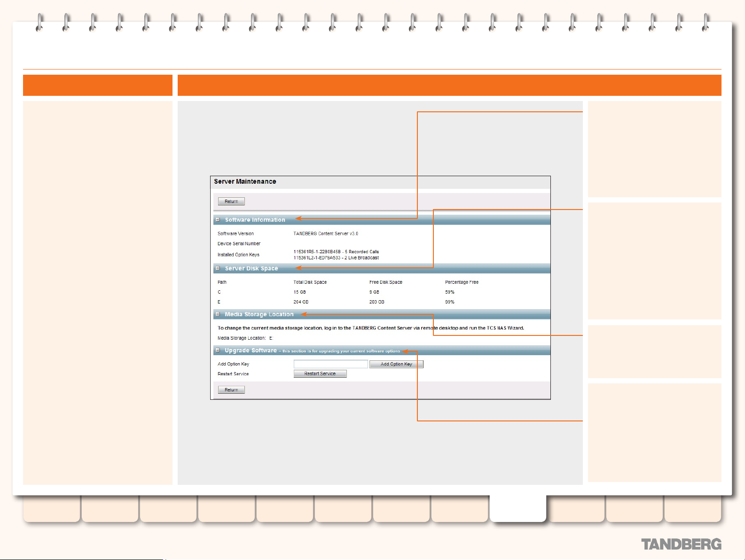Select the 2 Live Broadcast option key line
Screen dimensions: 745x560
point(336,258)
